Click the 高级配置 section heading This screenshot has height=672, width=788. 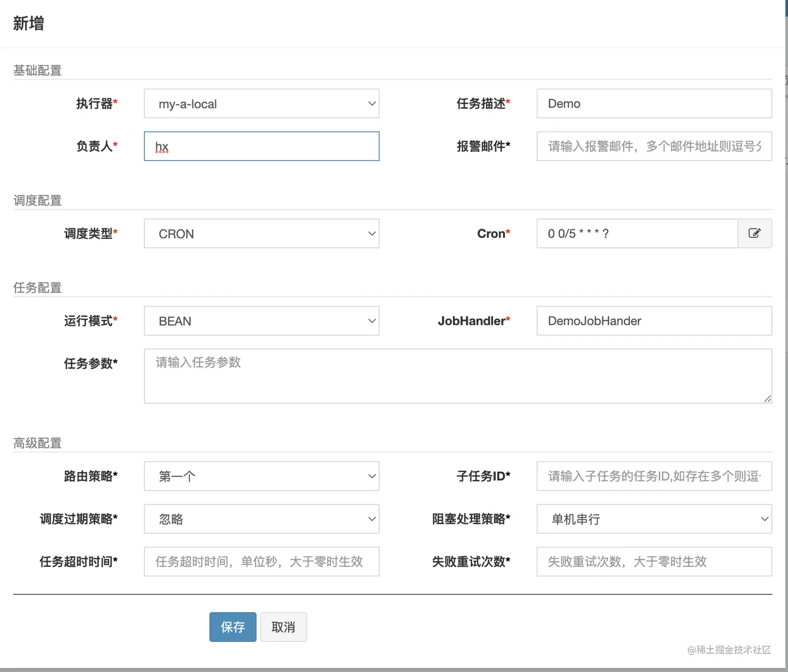[x=38, y=443]
